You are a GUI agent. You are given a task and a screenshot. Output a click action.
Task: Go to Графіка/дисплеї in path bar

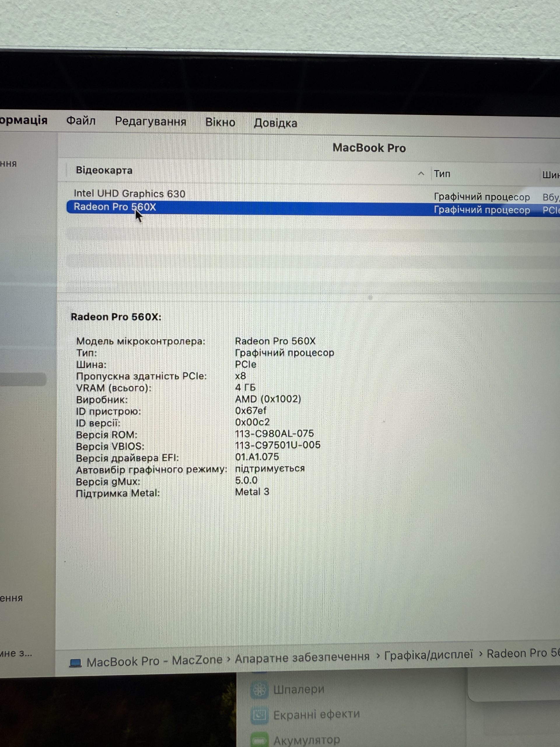[428, 655]
